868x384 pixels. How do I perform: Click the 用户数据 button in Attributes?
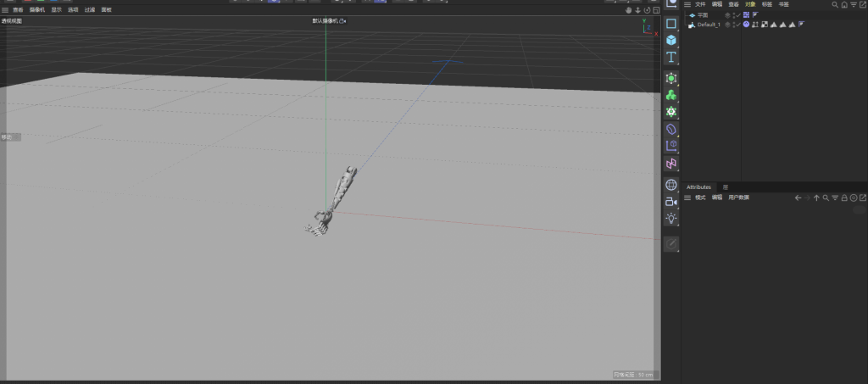pyautogui.click(x=738, y=198)
